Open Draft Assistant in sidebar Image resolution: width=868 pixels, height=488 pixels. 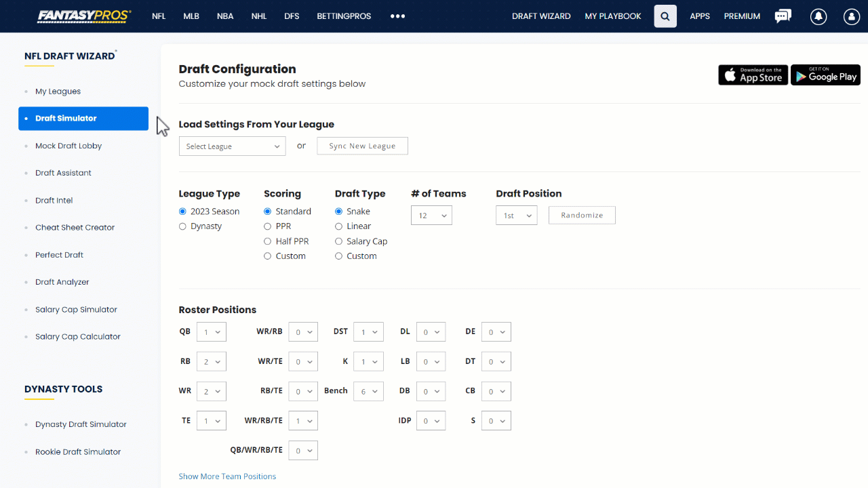[63, 173]
